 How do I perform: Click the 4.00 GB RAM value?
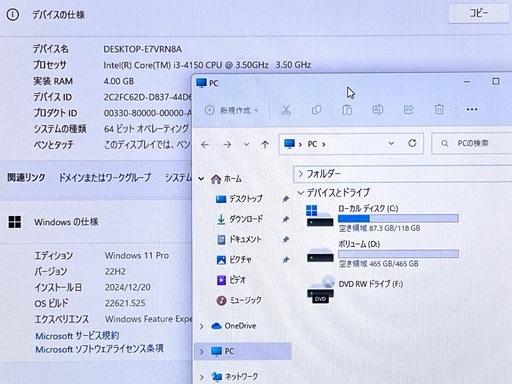(x=119, y=81)
